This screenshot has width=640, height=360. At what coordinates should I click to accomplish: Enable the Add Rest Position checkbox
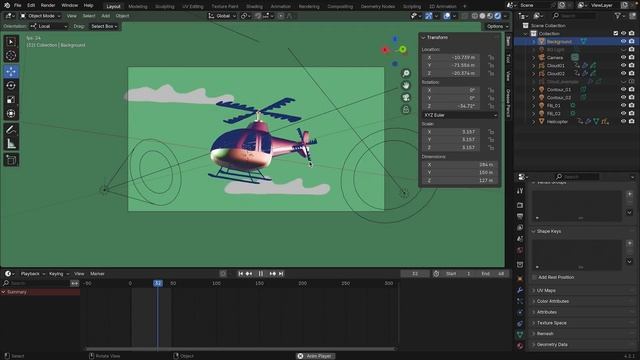pos(534,277)
